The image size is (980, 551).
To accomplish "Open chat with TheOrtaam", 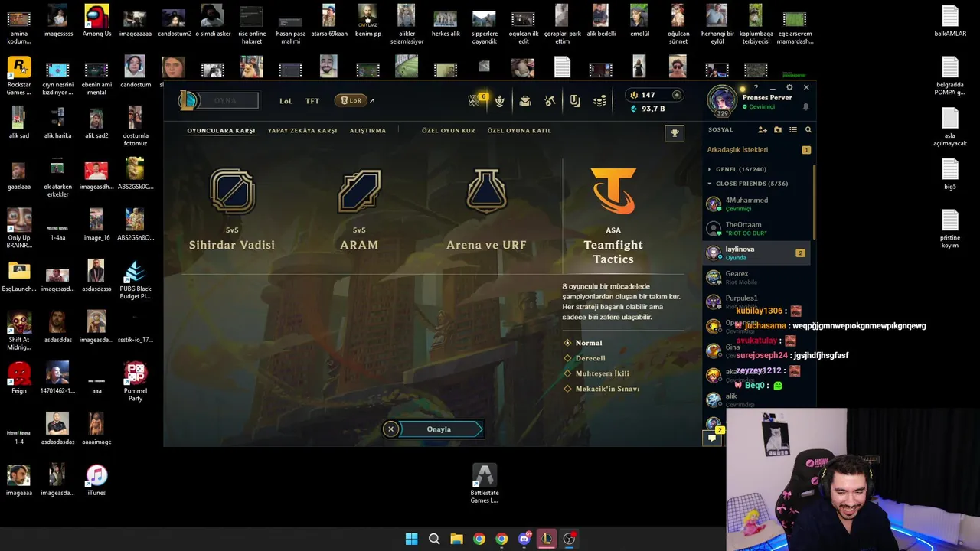I will (757, 228).
